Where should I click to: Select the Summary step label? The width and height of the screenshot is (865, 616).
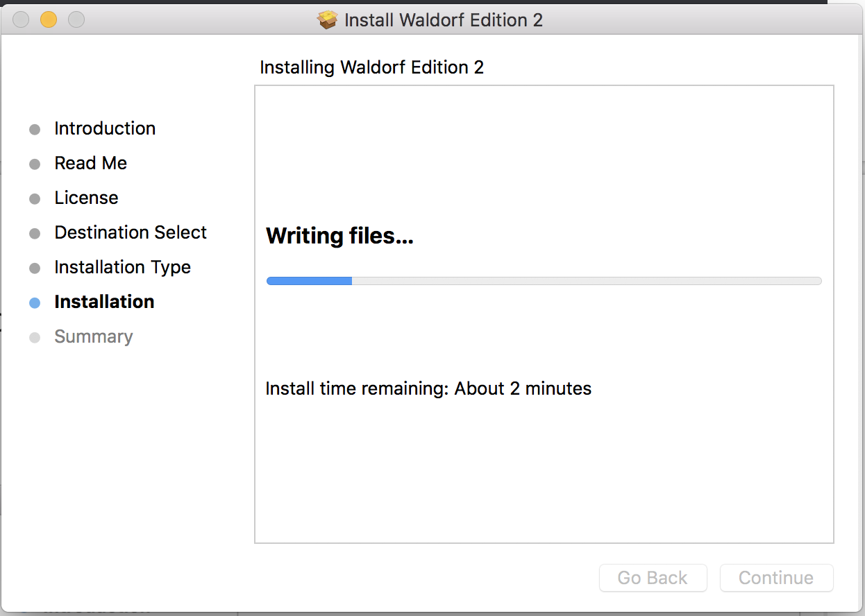click(94, 336)
